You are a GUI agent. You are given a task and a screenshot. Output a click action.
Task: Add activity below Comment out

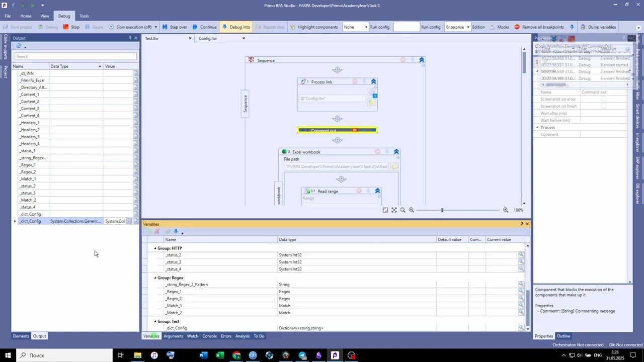[x=337, y=140]
